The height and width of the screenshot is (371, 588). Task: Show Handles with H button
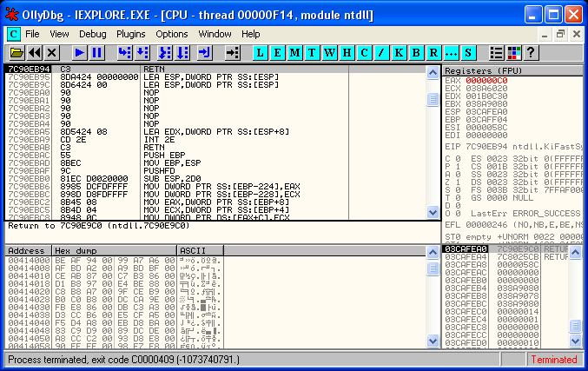[x=347, y=53]
